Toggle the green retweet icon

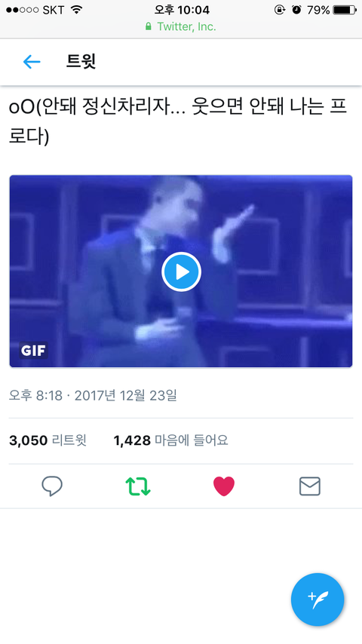[x=138, y=486]
